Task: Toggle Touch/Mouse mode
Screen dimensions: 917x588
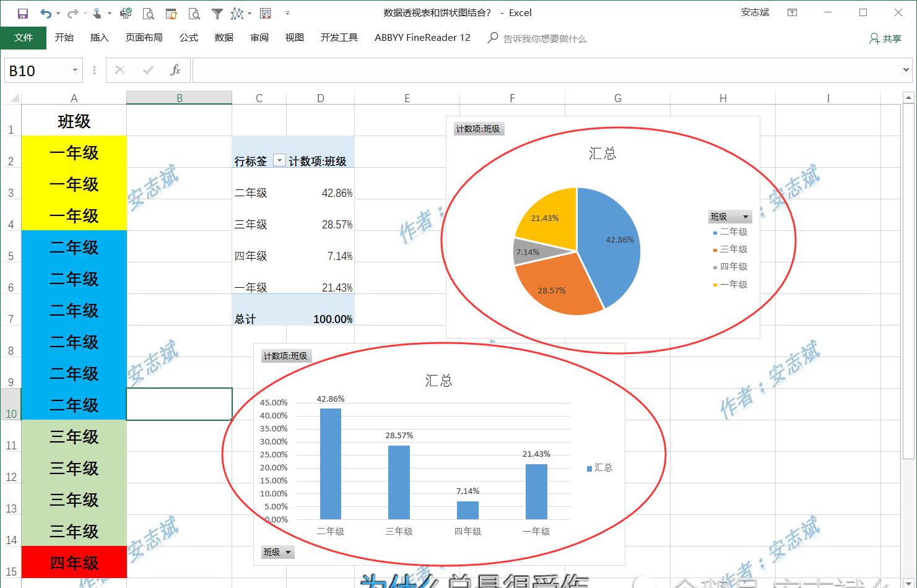Action: click(97, 13)
